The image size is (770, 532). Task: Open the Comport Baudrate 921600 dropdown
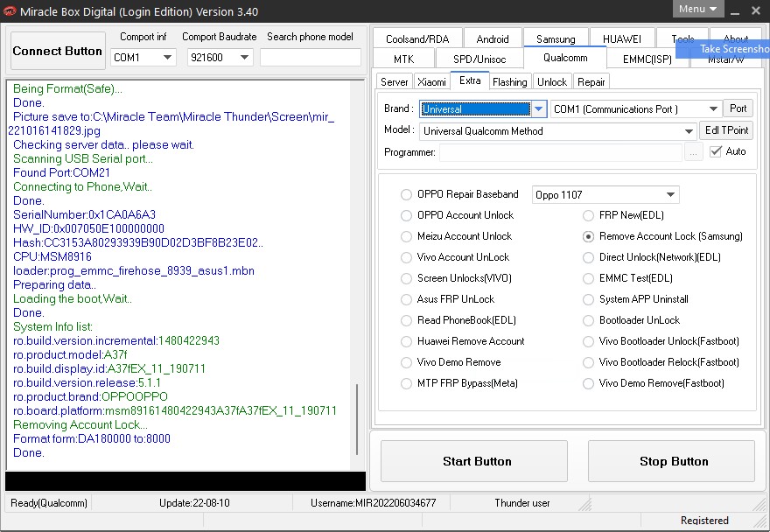pyautogui.click(x=220, y=58)
